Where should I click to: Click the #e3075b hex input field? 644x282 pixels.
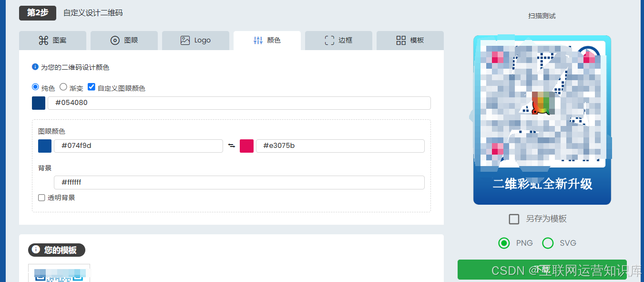coord(340,146)
